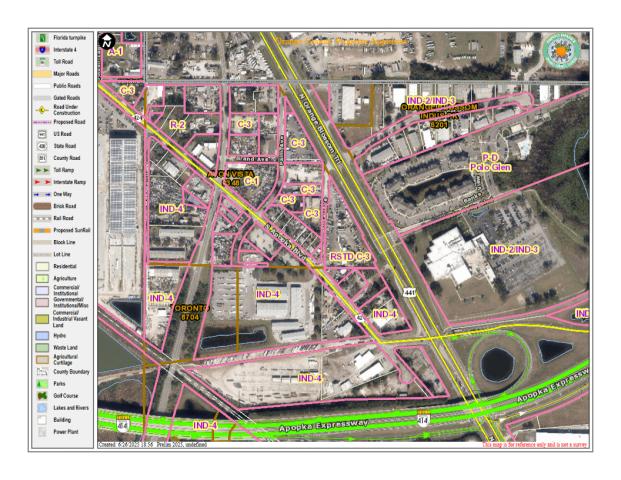Screen dimensions: 621x480
Task: Select the Brick Road brown swatch
Action: click(43, 206)
